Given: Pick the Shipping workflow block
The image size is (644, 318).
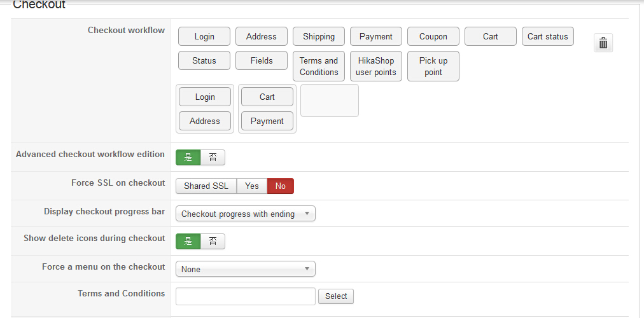Looking at the screenshot, I should click(x=319, y=36).
